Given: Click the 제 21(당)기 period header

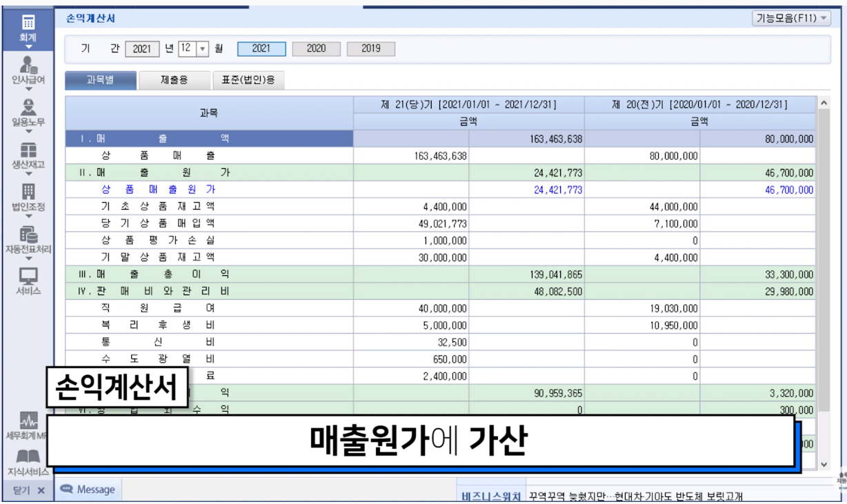Looking at the screenshot, I should click(469, 105).
